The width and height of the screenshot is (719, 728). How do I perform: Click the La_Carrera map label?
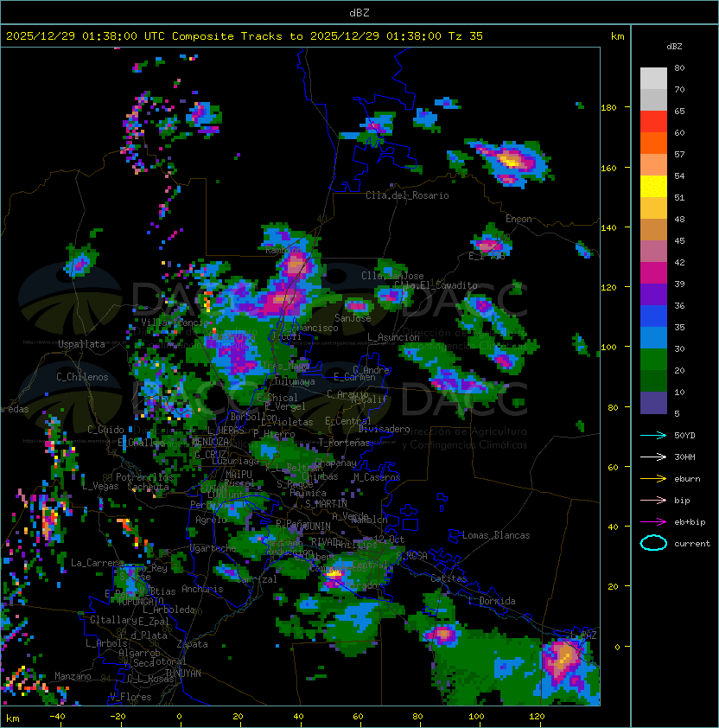click(x=95, y=563)
